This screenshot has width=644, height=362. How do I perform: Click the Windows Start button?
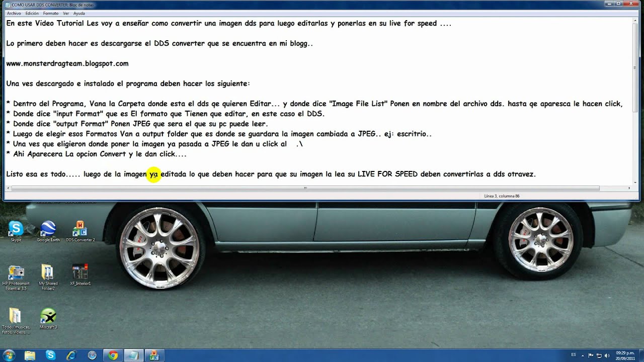[x=9, y=355]
